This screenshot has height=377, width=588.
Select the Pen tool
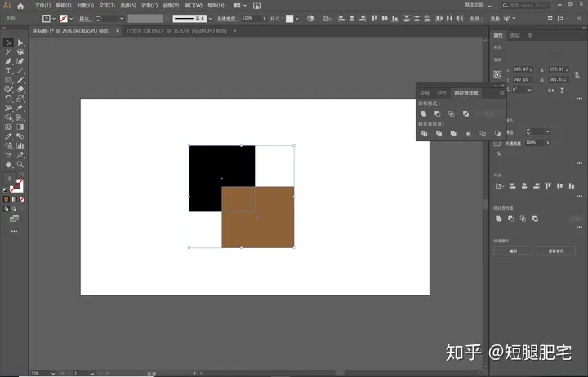8,61
